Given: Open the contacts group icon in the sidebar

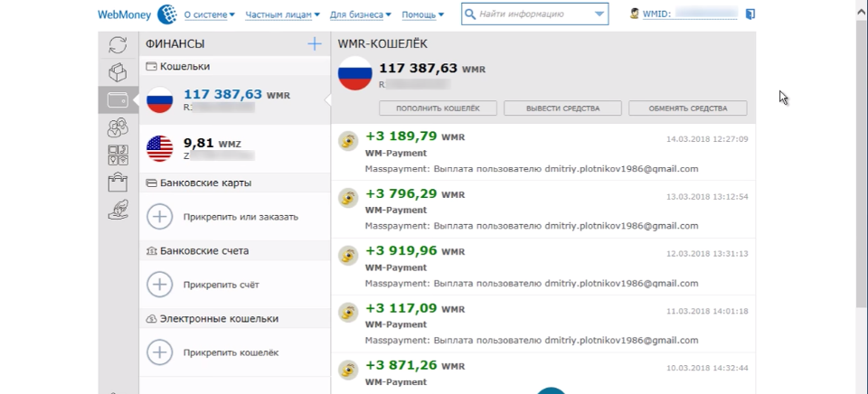Looking at the screenshot, I should tap(118, 127).
